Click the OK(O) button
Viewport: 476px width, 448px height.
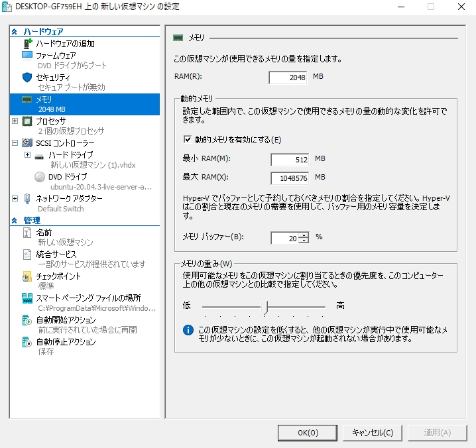[307, 433]
